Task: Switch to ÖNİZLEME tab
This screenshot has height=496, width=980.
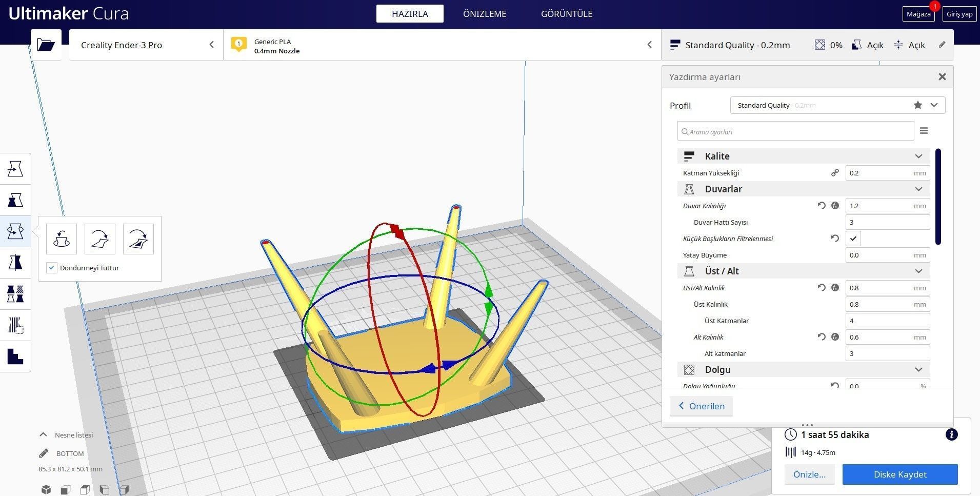Action: click(x=485, y=14)
